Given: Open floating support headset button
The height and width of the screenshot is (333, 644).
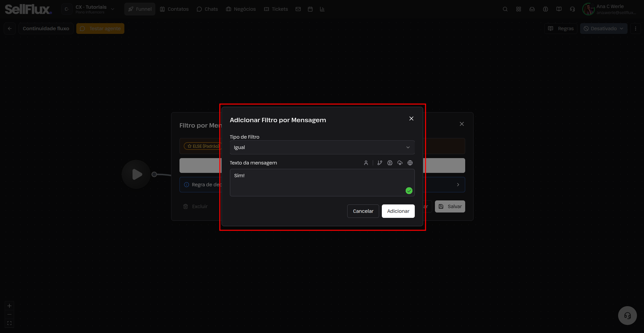Looking at the screenshot, I should coord(628,316).
